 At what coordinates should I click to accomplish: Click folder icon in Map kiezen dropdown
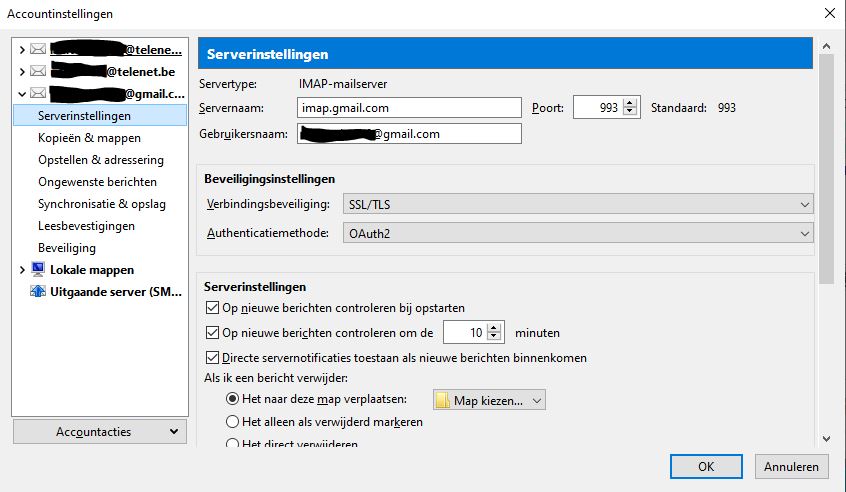tap(443, 400)
